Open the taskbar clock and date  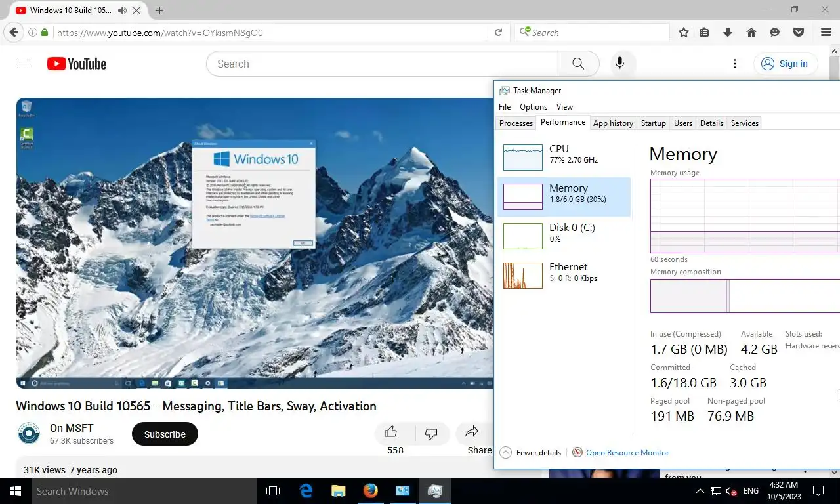[x=784, y=491]
